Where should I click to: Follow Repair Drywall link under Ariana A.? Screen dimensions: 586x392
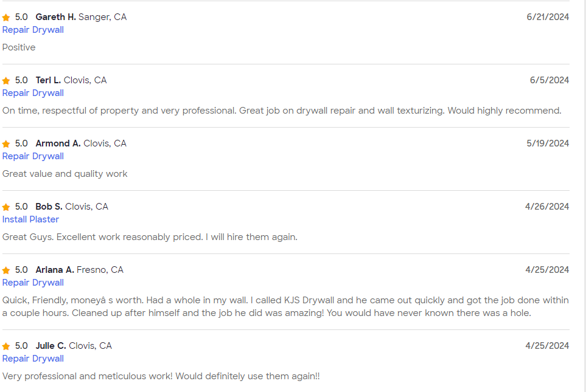click(33, 283)
